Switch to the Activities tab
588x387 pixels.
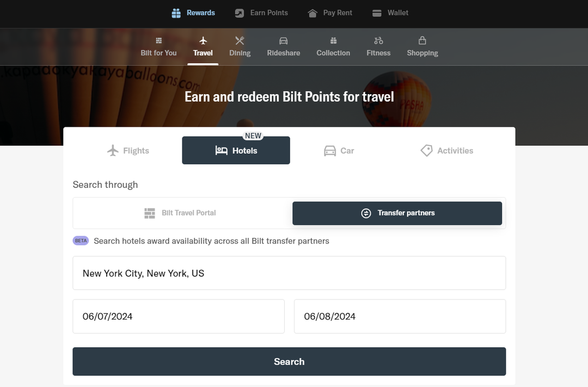click(446, 150)
